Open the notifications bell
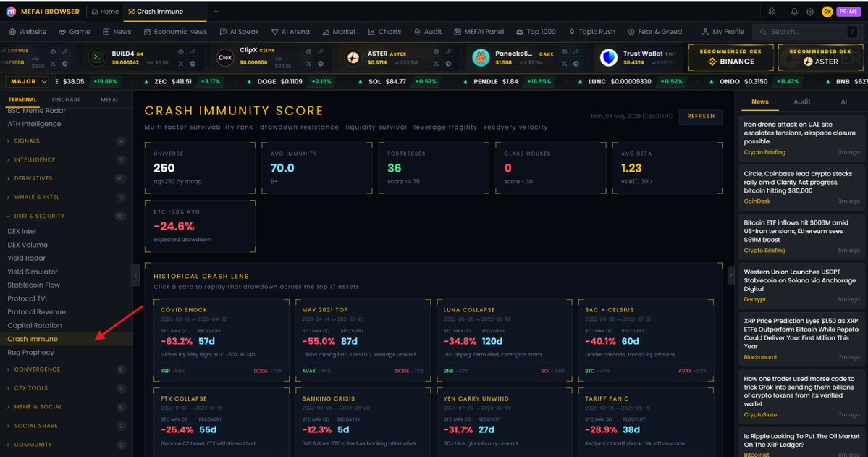This screenshot has height=457, width=868. (794, 12)
